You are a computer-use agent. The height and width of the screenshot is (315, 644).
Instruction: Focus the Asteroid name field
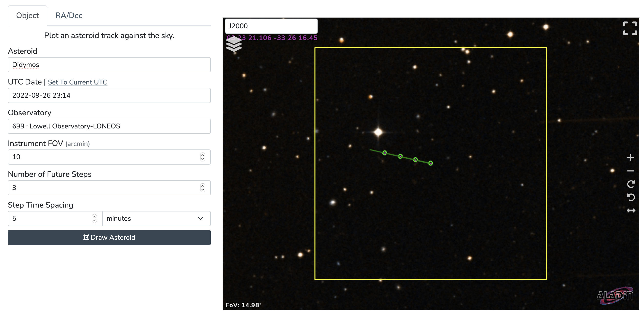[109, 65]
